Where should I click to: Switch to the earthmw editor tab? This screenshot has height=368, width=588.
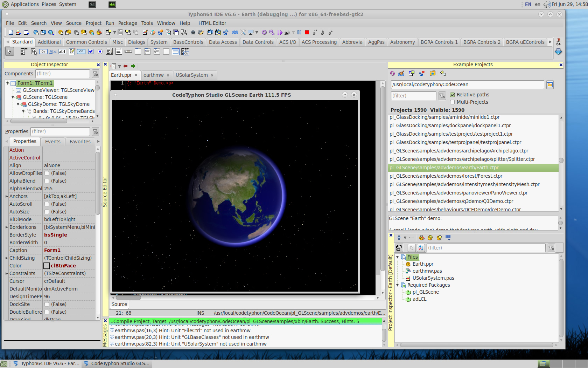pos(156,75)
